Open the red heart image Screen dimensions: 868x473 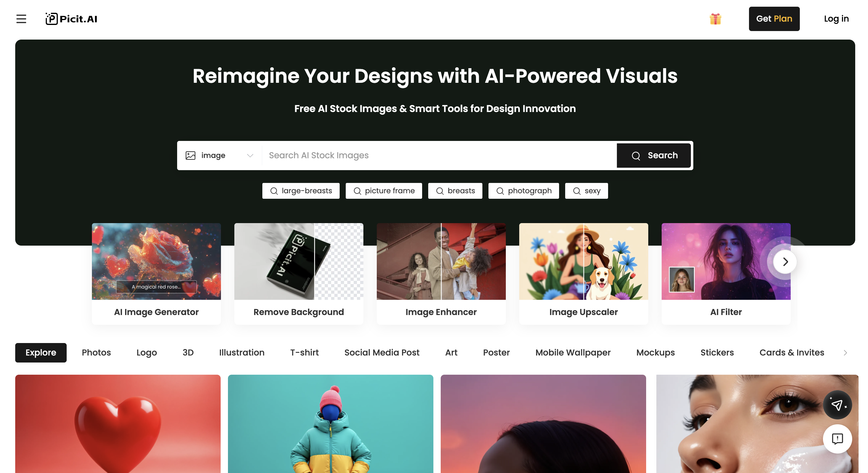tap(118, 424)
